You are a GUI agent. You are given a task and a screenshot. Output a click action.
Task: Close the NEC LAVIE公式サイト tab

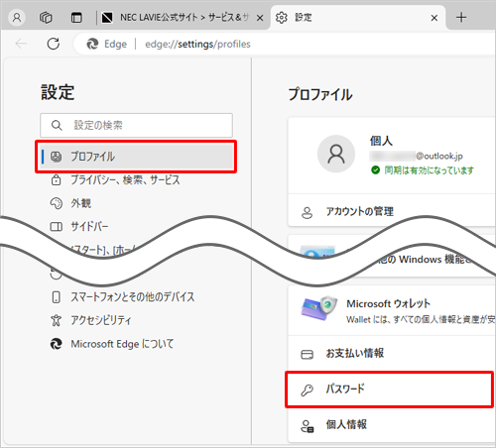(x=260, y=18)
